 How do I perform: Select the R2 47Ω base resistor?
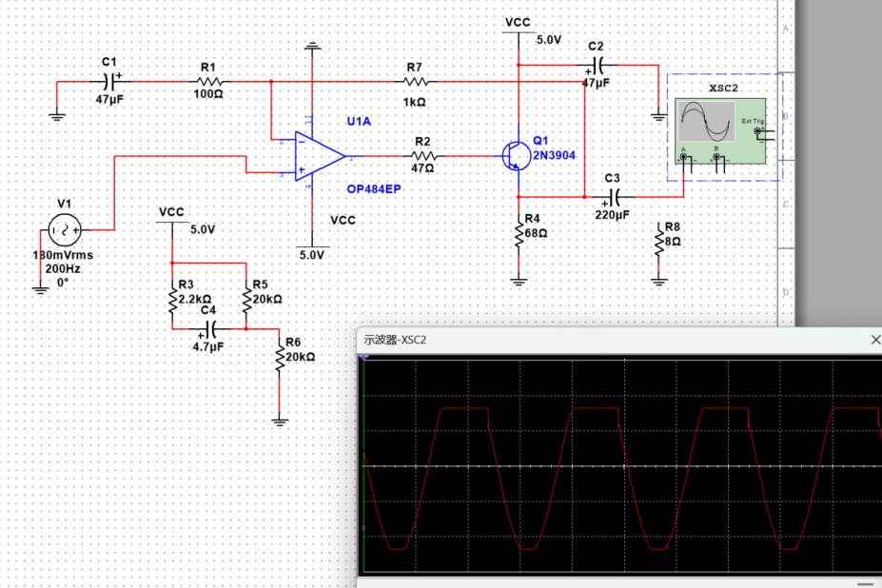(423, 156)
